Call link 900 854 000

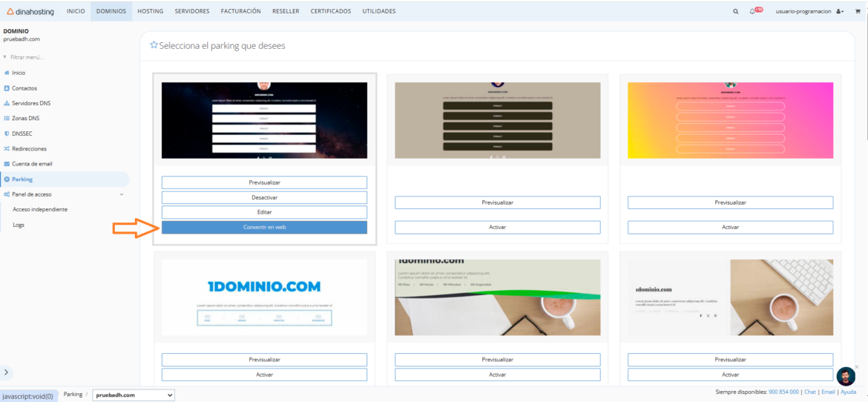tap(783, 392)
